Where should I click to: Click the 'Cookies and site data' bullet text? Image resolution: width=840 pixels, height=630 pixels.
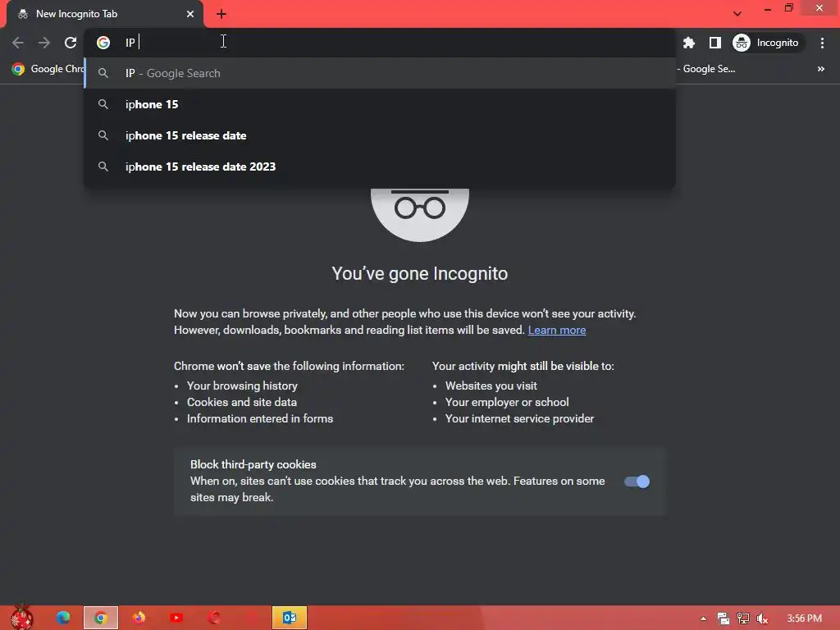[x=242, y=402]
